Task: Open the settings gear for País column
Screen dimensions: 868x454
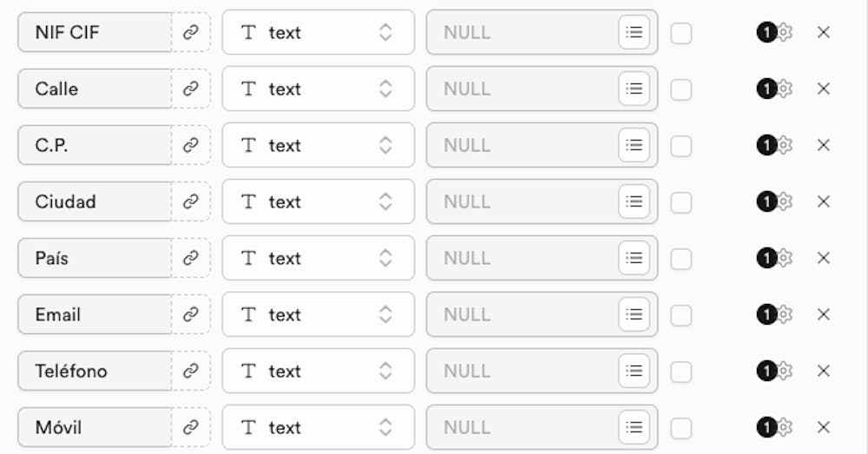Action: 784,258
